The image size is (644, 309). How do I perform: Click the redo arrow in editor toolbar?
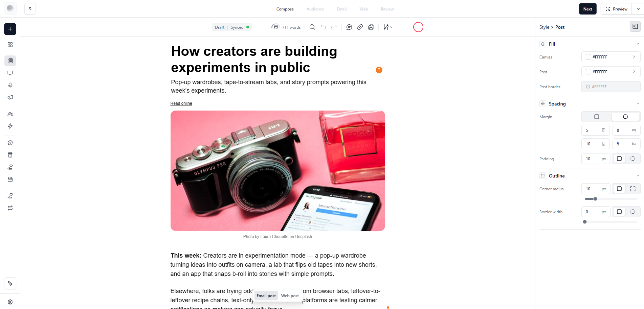[334, 27]
